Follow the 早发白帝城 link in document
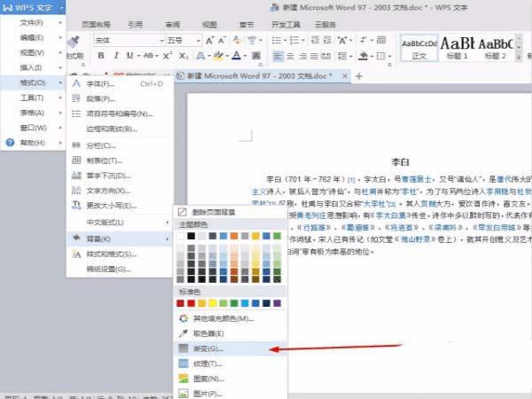 tap(497, 227)
